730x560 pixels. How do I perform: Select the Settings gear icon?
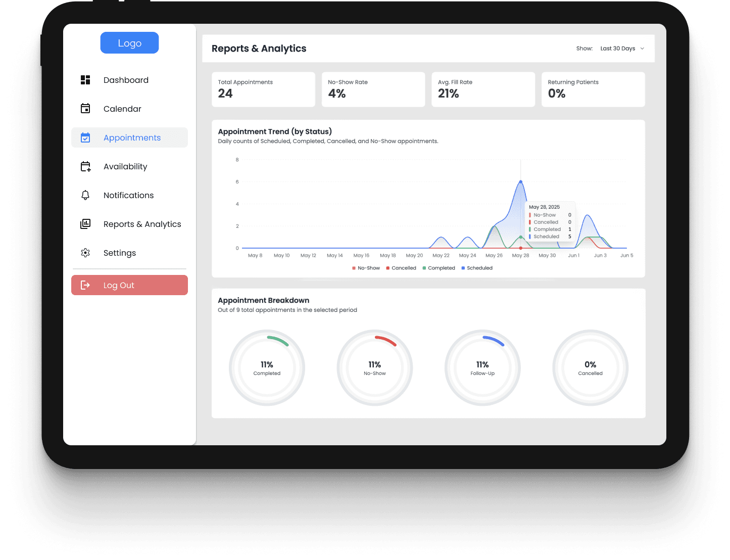(x=85, y=253)
